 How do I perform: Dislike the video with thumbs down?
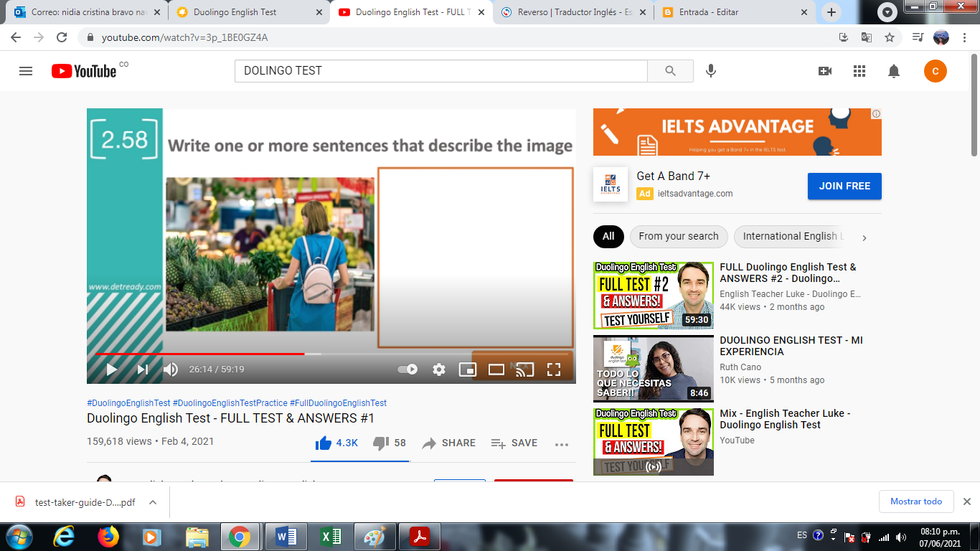coord(390,443)
